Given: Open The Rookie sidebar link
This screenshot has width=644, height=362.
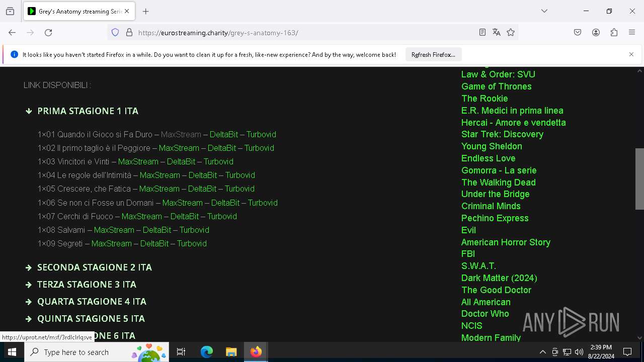Looking at the screenshot, I should (x=485, y=99).
